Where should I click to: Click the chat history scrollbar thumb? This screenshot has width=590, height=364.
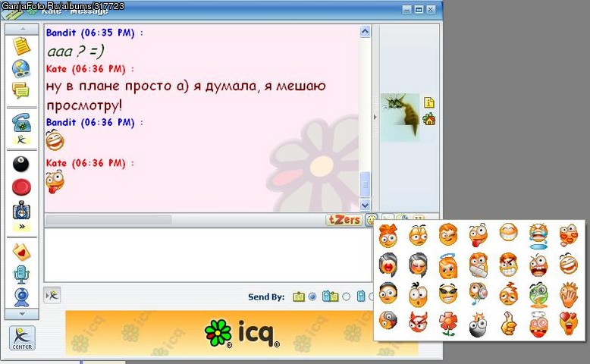pos(365,184)
